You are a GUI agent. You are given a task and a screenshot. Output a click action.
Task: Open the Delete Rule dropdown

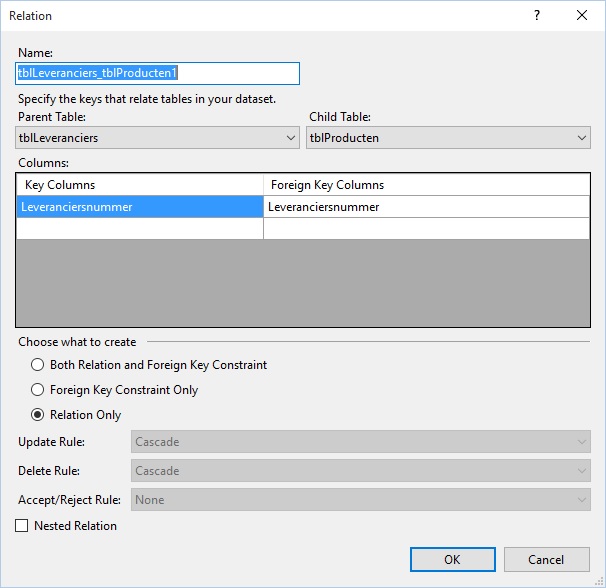361,470
